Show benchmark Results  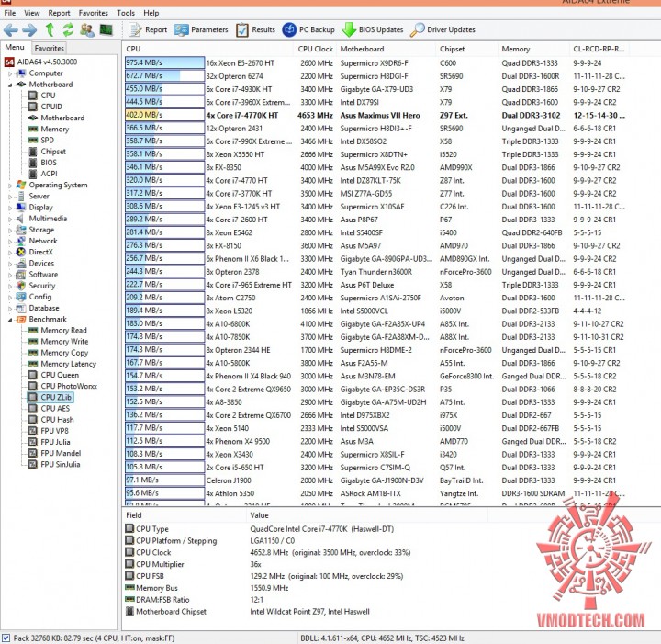point(255,29)
